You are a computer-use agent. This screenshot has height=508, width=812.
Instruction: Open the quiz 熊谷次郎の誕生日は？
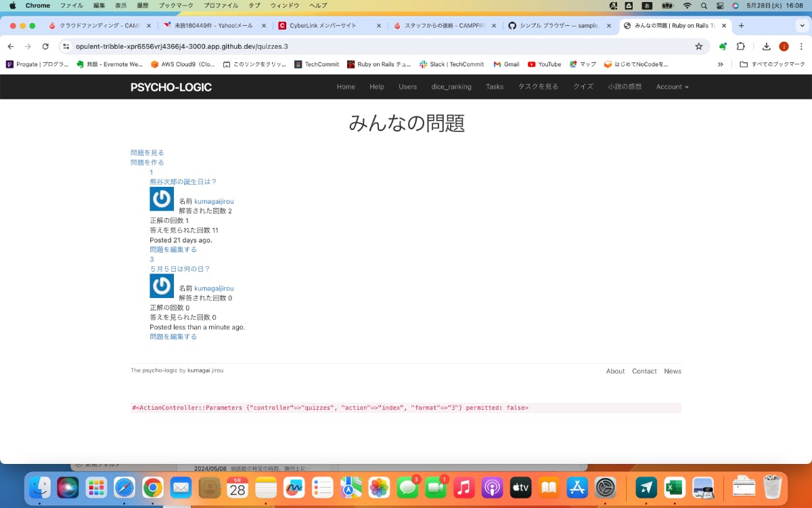coord(183,182)
